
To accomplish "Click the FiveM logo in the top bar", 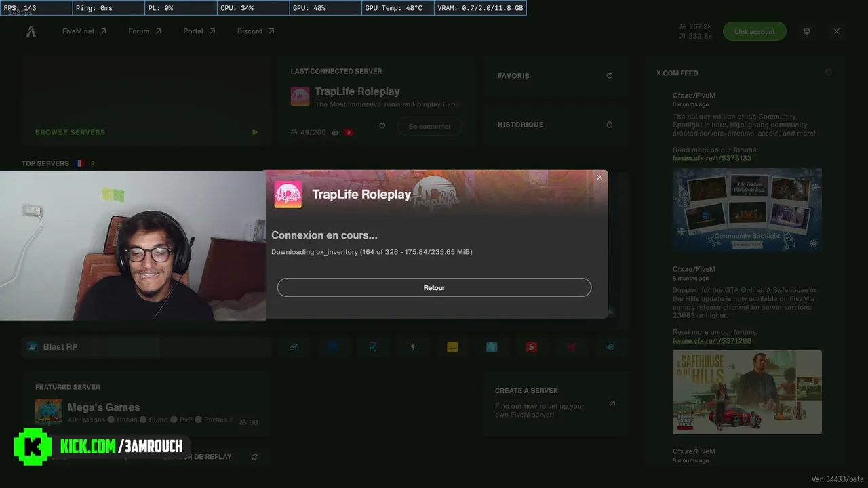I will coord(31,31).
